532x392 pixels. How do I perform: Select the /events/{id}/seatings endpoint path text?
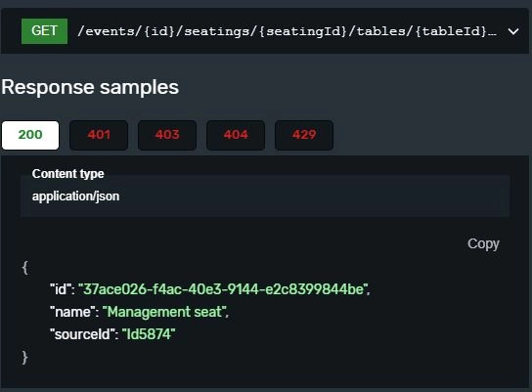(x=287, y=31)
